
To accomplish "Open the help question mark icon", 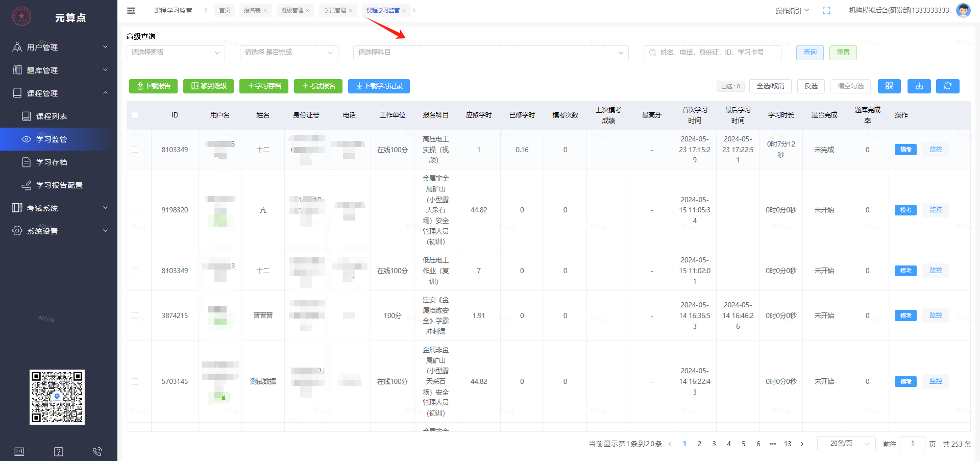I will tap(59, 451).
